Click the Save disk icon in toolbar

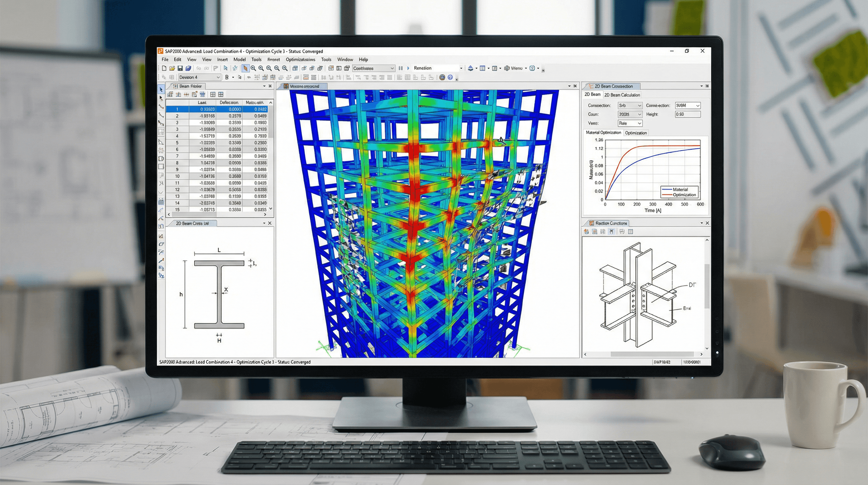(x=180, y=68)
